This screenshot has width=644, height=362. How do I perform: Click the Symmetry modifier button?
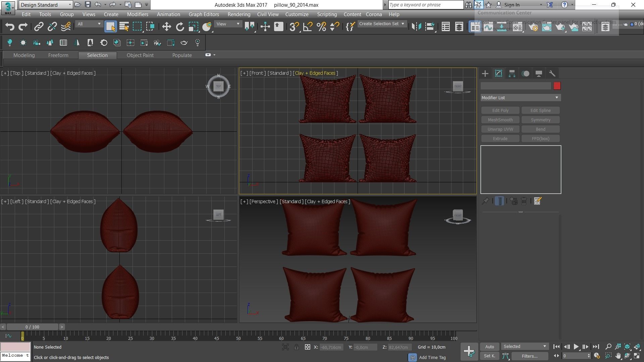(x=540, y=120)
